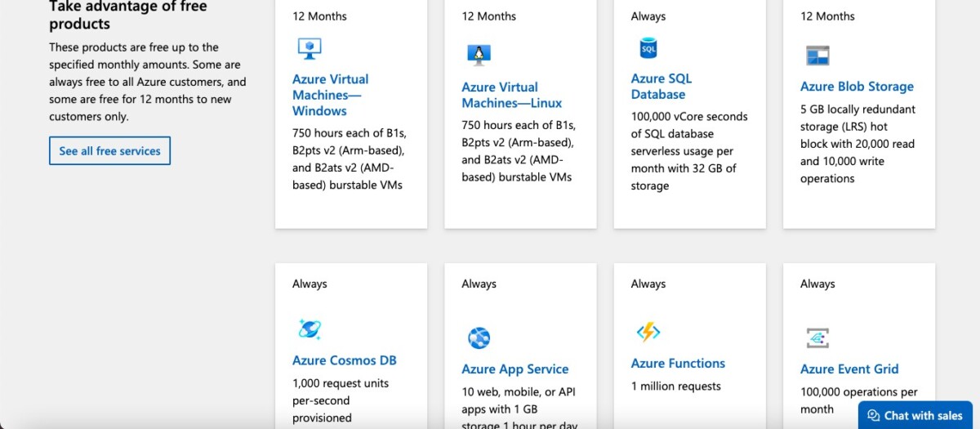The image size is (980, 429).
Task: Click the Azure SQL Database icon
Action: click(x=648, y=48)
